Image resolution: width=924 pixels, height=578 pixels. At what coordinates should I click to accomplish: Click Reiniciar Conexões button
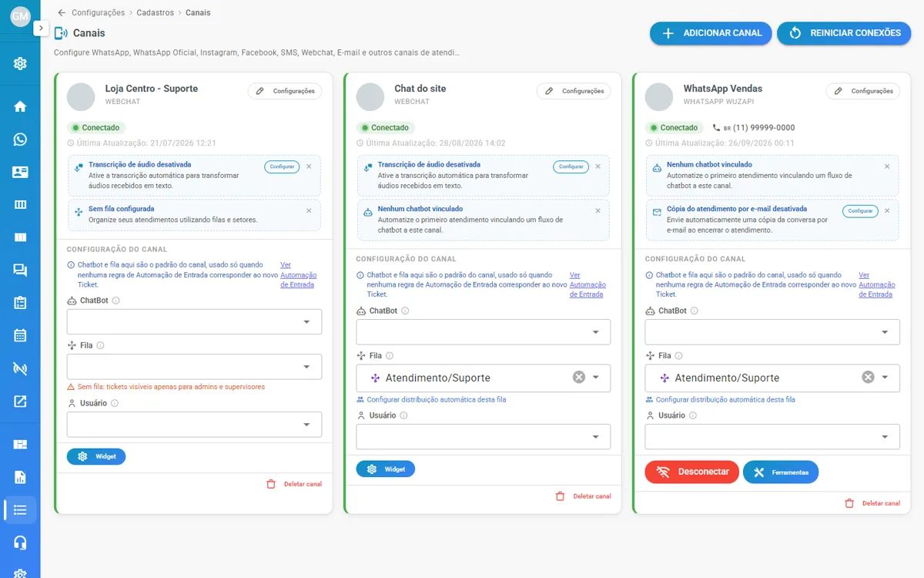click(844, 33)
